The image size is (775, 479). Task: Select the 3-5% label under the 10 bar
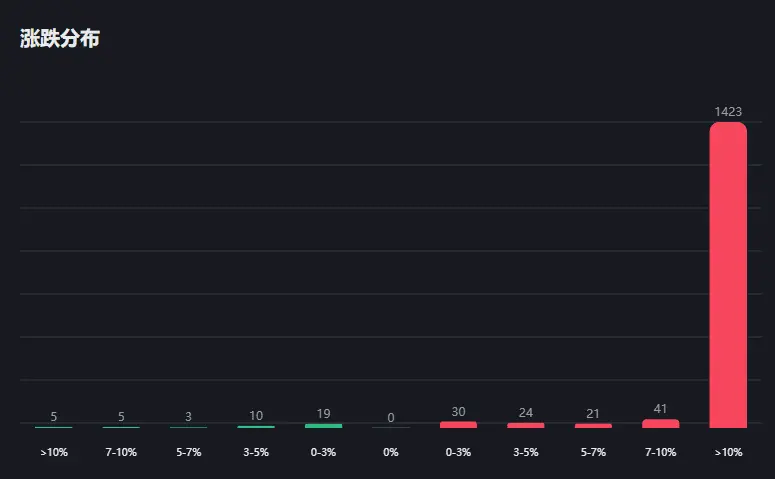pos(256,452)
